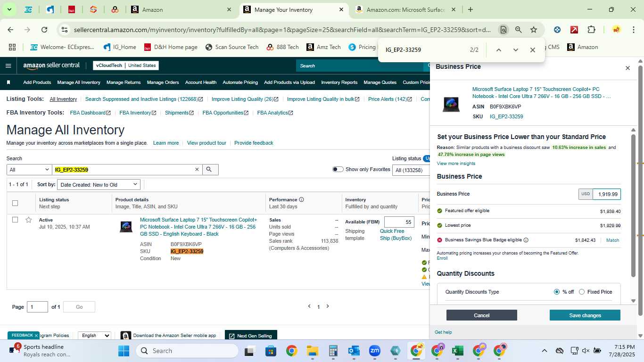644x362 pixels.
Task: Toggle Show only Favorites switch
Action: [338, 169]
